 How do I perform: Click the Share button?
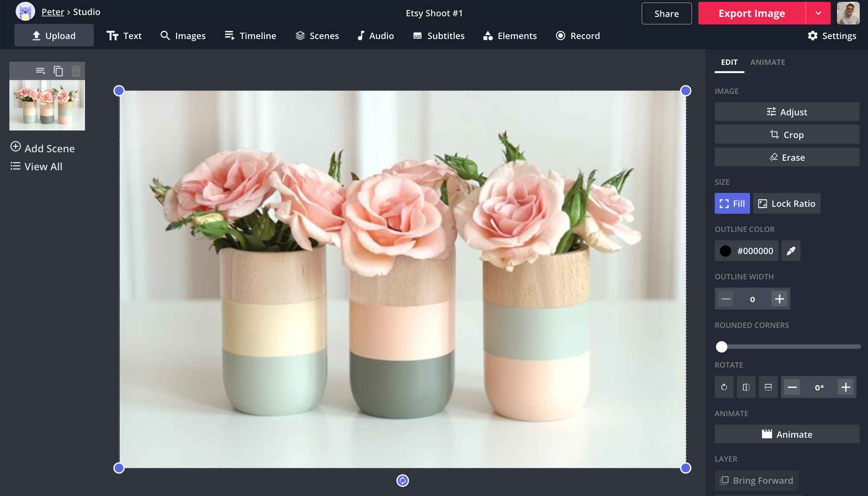[x=666, y=13]
